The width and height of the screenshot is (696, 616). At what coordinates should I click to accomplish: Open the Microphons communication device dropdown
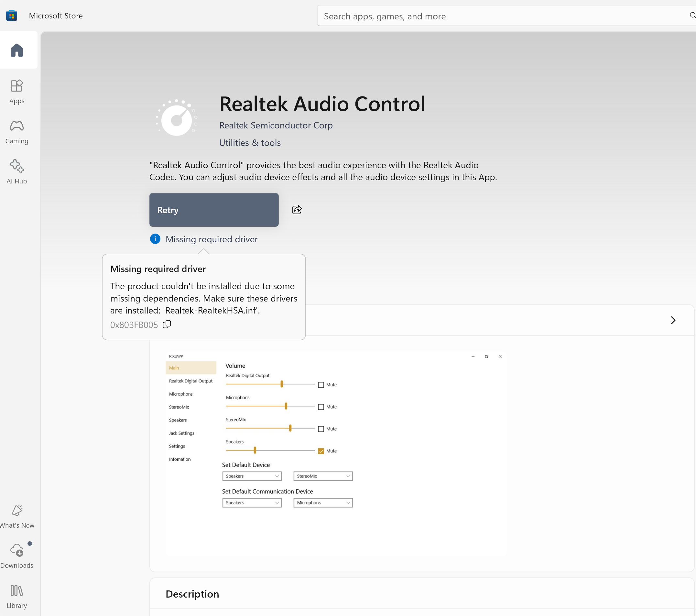[323, 502]
